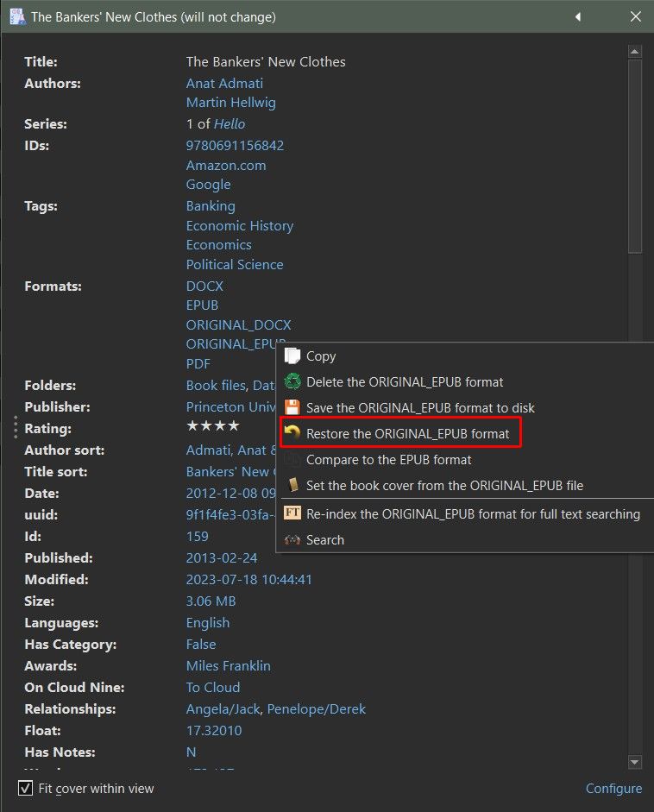This screenshot has width=654, height=812.
Task: Click the splitter handle dots near Rating
Action: pos(16,427)
